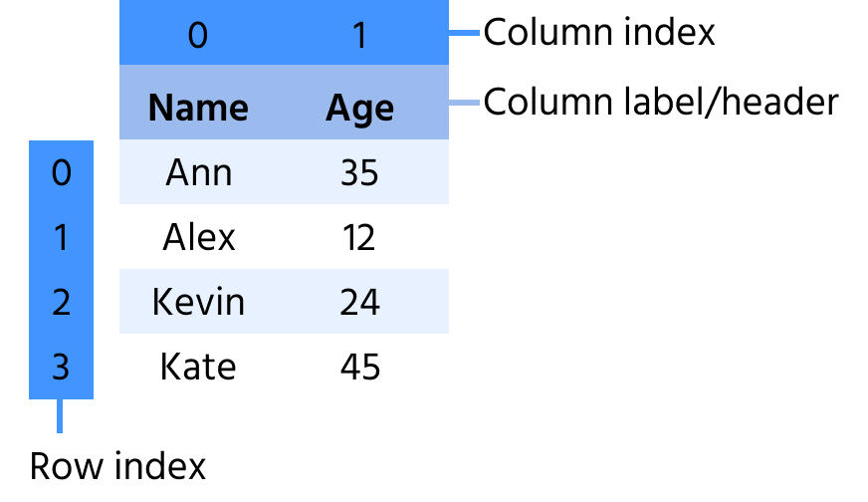Click the age value 35
The height and width of the screenshot is (502, 868).
pos(359,173)
